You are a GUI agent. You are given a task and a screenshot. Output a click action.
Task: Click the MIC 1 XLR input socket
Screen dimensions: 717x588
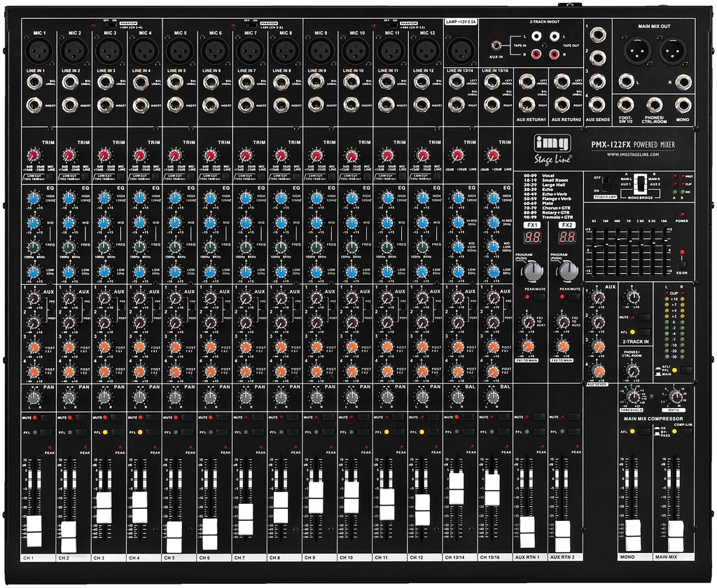39,50
